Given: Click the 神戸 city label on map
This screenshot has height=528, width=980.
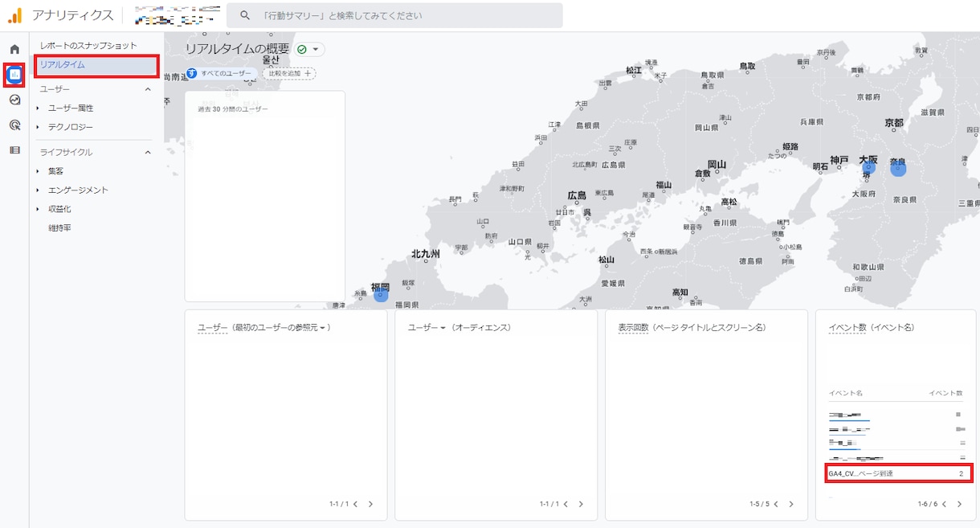Looking at the screenshot, I should [x=839, y=160].
